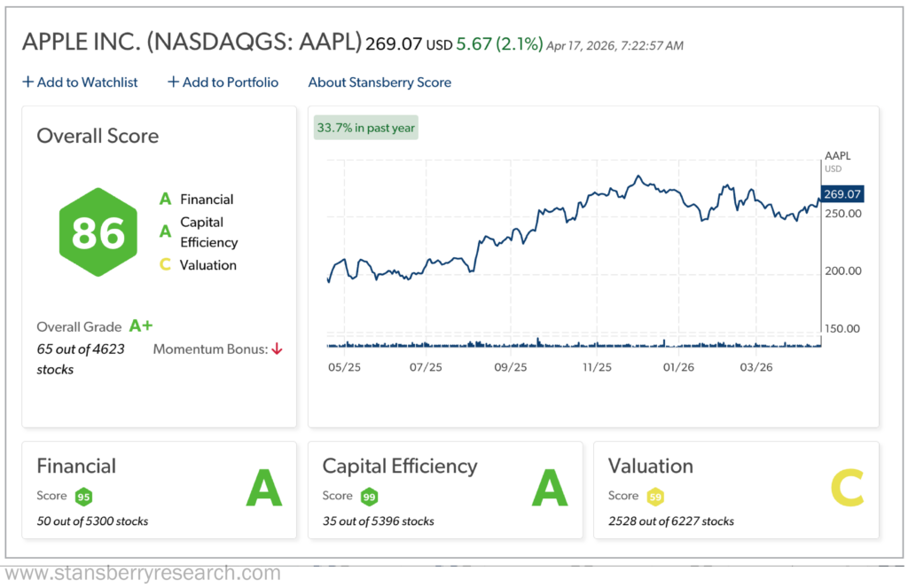This screenshot has width=908, height=588.
Task: Click the large yellow Valuation C grade
Action: 848,490
